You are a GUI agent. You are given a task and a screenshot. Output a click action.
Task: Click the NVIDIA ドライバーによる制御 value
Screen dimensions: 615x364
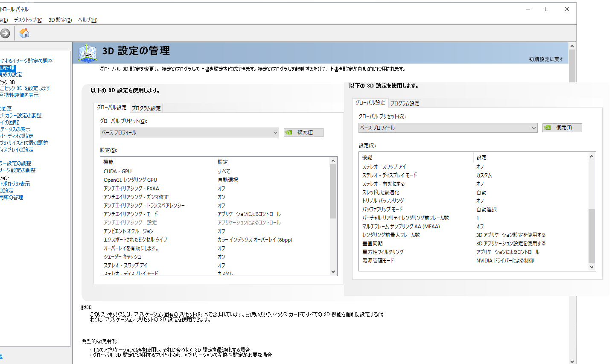(x=505, y=261)
